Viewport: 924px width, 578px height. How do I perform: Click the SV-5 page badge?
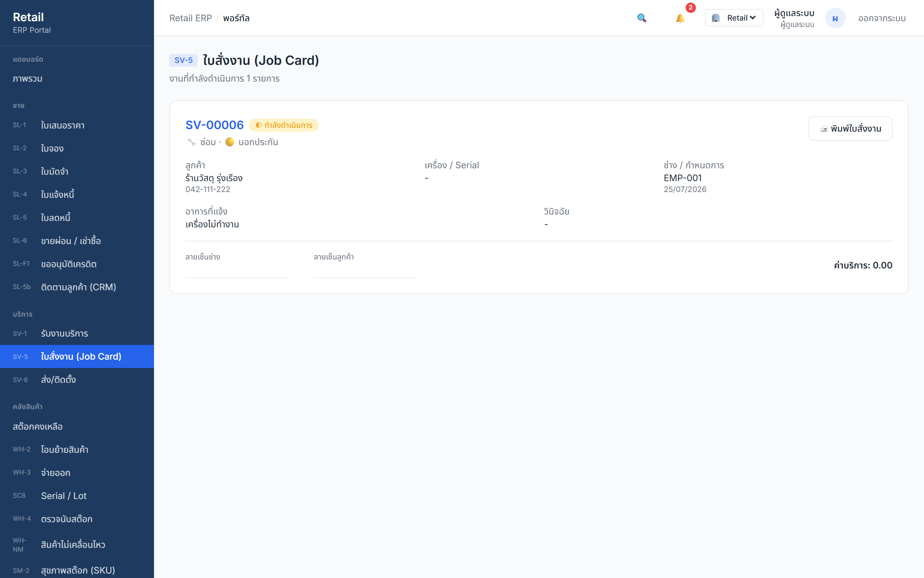[x=183, y=60]
